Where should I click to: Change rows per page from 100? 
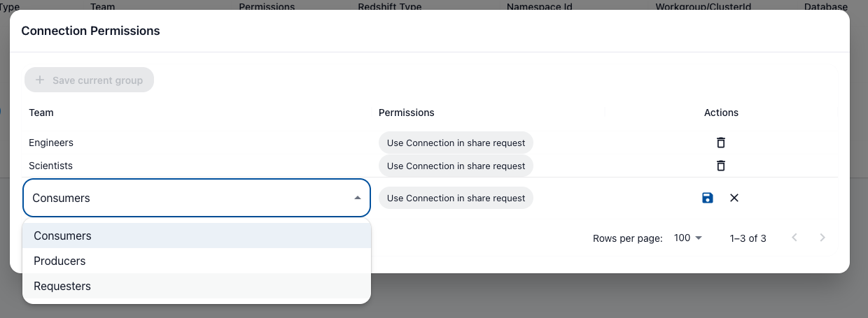tap(688, 238)
